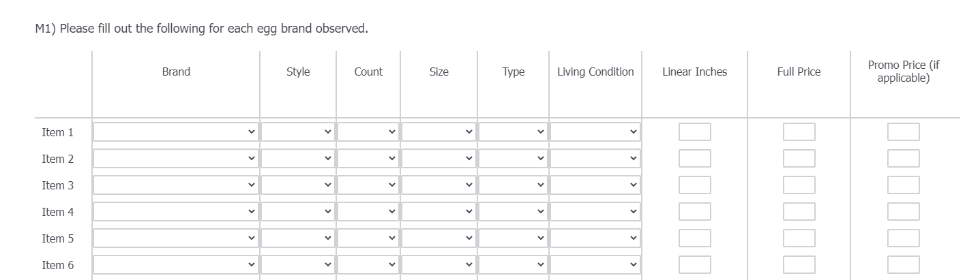The width and height of the screenshot is (980, 280).
Task: Click the Promo Price field for Item 1
Action: [903, 132]
